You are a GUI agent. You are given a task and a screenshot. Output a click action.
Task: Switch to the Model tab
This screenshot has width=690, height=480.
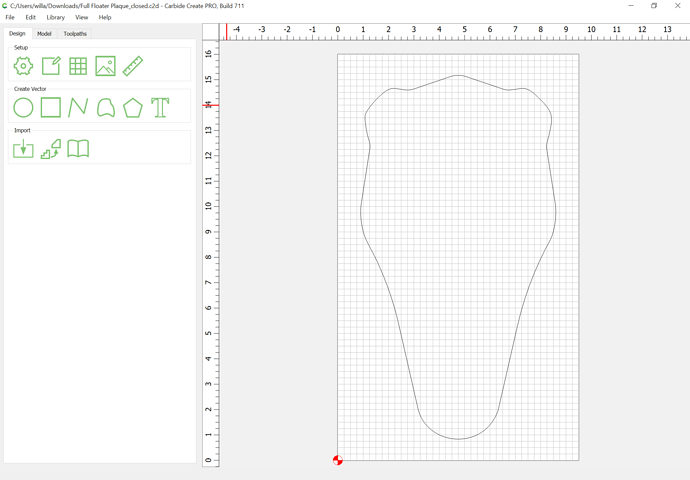tap(44, 33)
